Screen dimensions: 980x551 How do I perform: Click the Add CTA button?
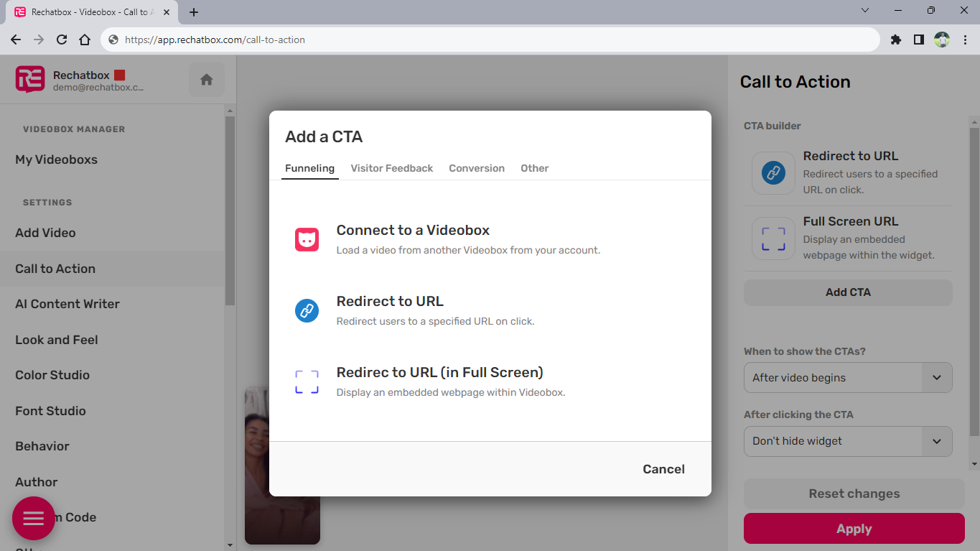[x=848, y=292]
